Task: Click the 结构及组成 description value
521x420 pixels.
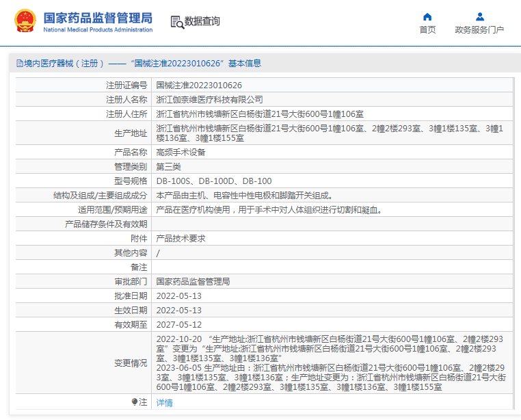Action: coord(245,195)
